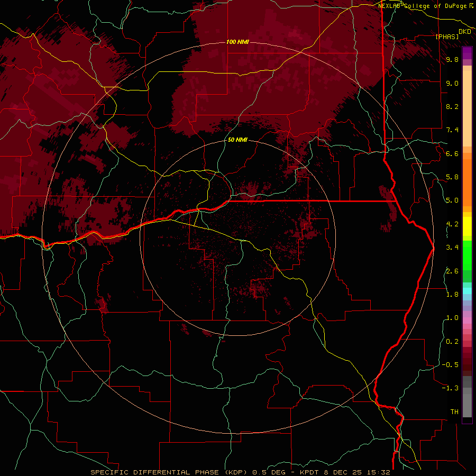The width and height of the screenshot is (476, 476).
Task: Click the 2.6 value on the color scale
Action: coord(452,271)
